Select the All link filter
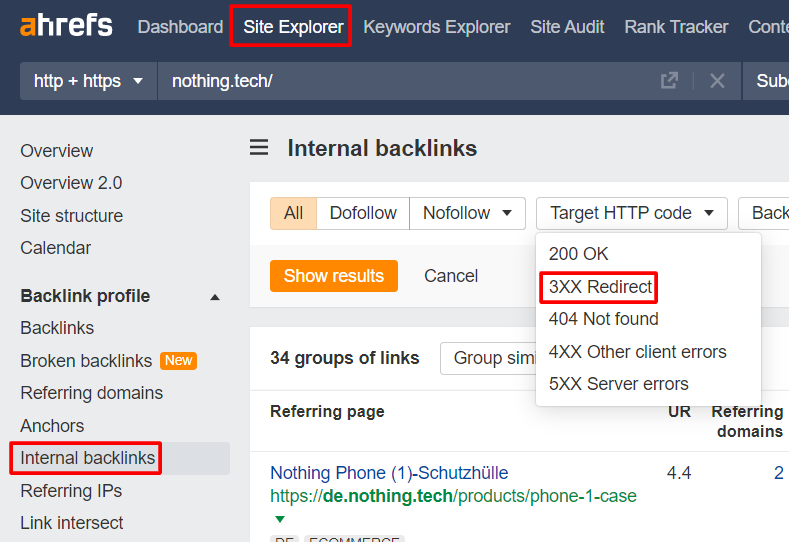This screenshot has width=789, height=542. coord(293,213)
